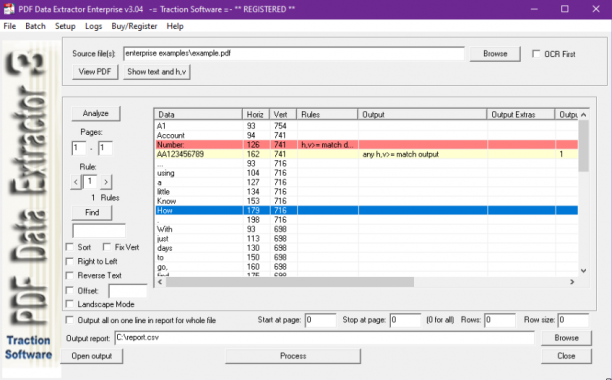Click the Output Extras column header
This screenshot has height=380, width=612.
pos(521,114)
